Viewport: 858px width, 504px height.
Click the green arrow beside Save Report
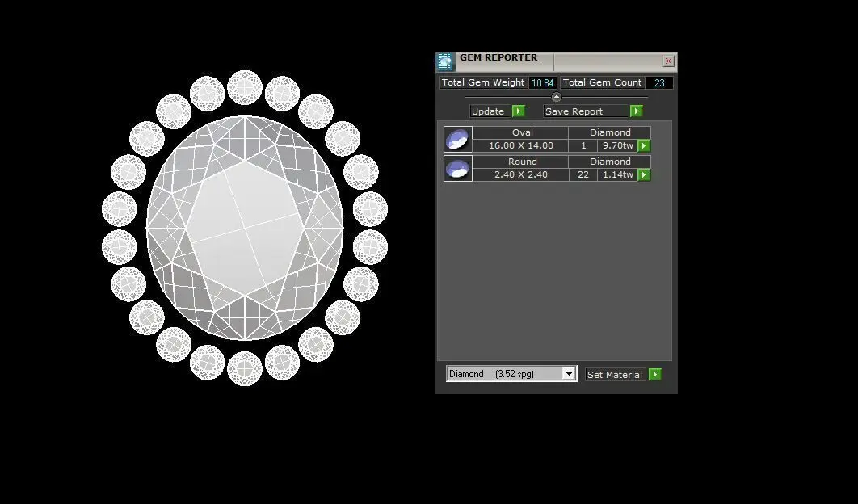(636, 111)
